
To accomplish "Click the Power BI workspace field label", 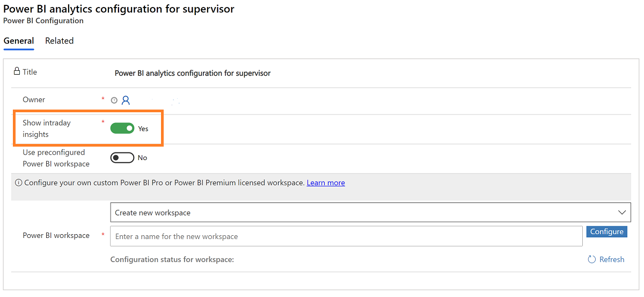I will [56, 235].
